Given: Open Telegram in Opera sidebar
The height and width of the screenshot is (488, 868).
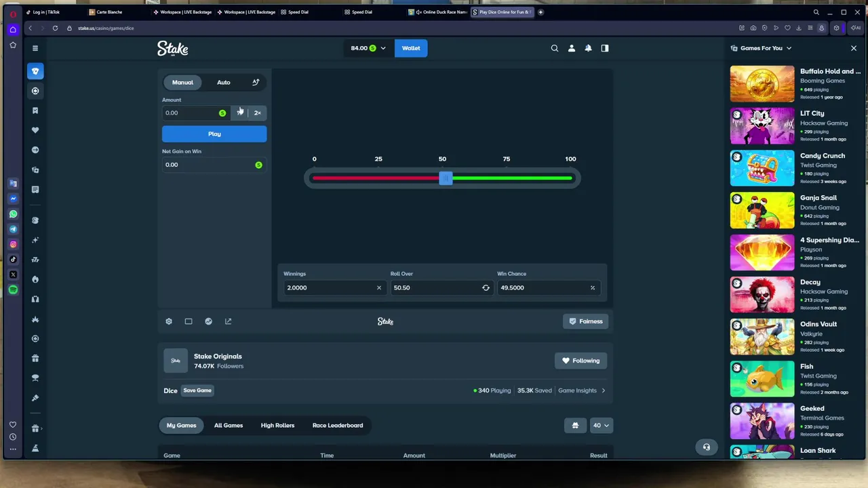Looking at the screenshot, I should [x=13, y=229].
